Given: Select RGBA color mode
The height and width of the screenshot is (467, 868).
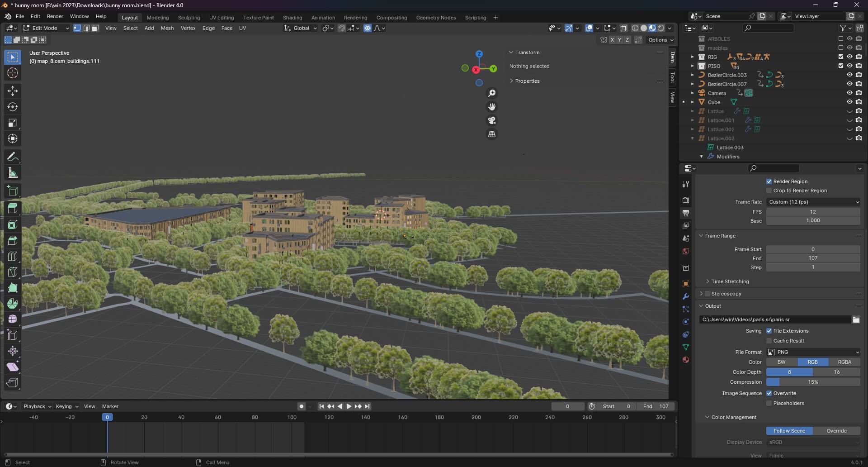Looking at the screenshot, I should pos(844,362).
